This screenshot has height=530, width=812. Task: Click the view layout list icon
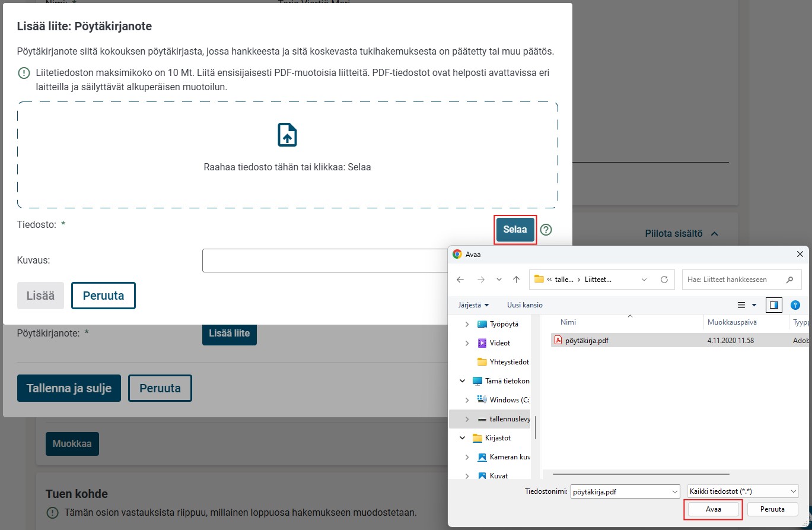coord(741,305)
